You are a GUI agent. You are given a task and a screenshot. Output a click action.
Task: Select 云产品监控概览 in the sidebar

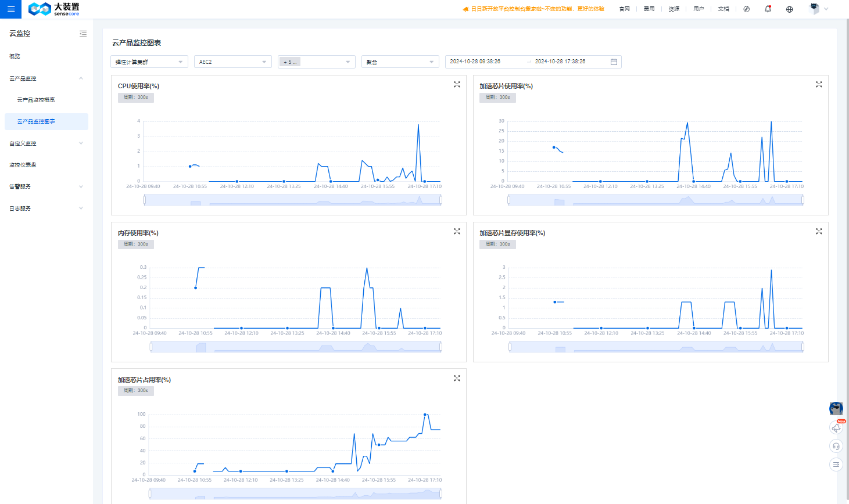[36, 100]
